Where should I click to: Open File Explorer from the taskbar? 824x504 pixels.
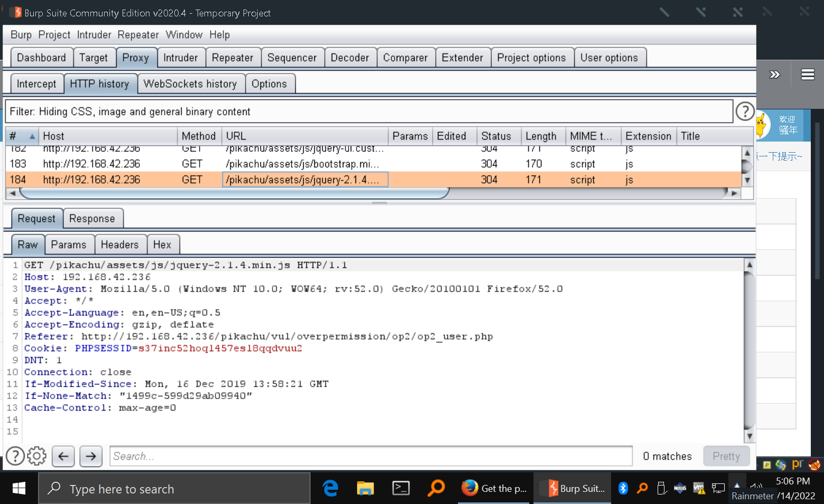tap(366, 488)
